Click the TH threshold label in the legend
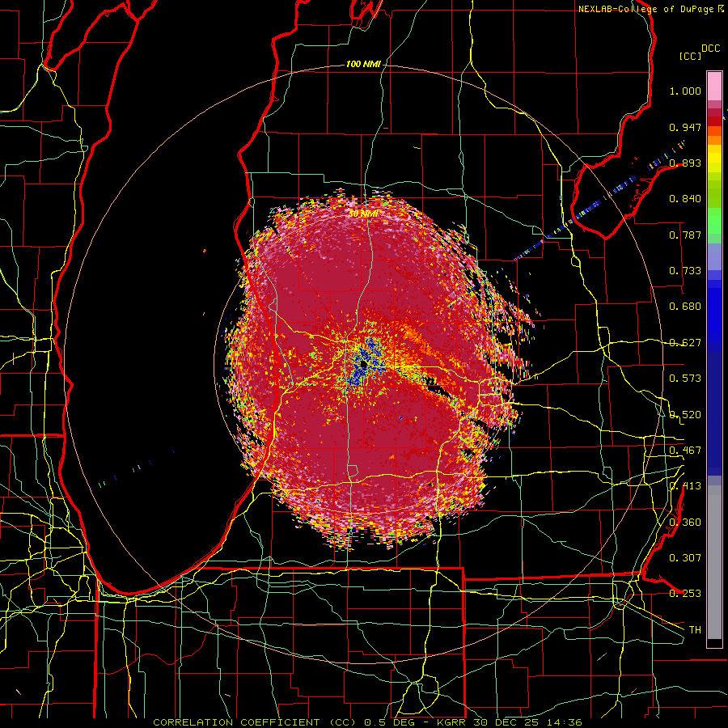Image resolution: width=728 pixels, height=728 pixels. (x=695, y=630)
